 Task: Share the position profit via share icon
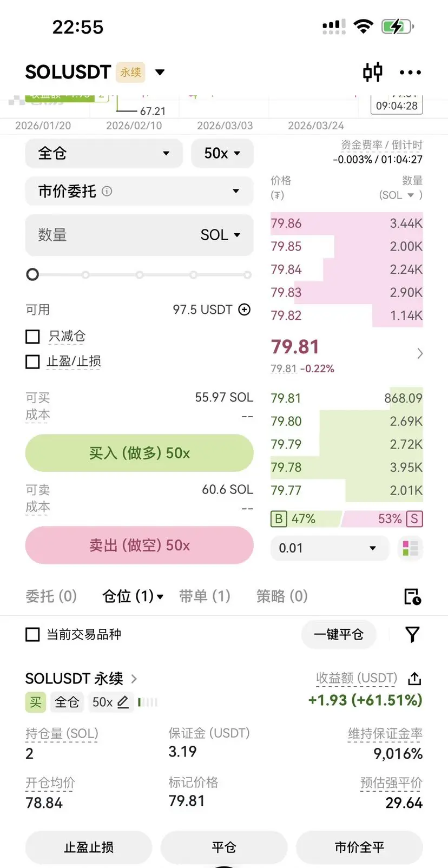point(414,678)
